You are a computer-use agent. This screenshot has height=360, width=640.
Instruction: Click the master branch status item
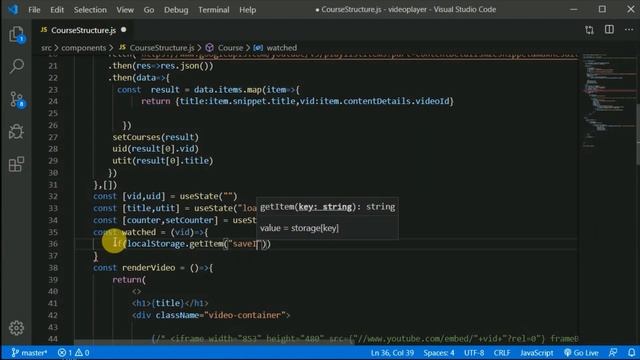tap(29, 353)
